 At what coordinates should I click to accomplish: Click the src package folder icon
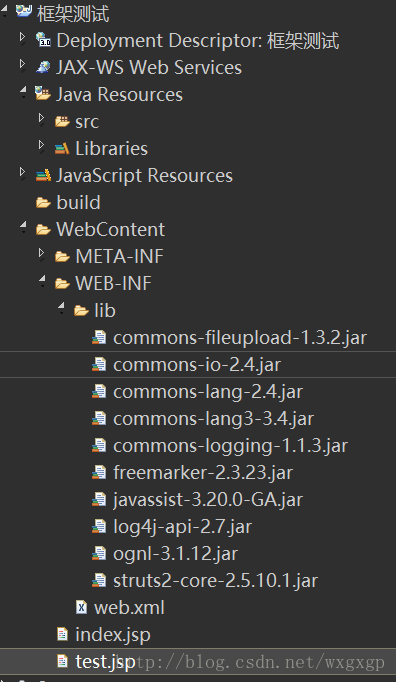click(62, 121)
